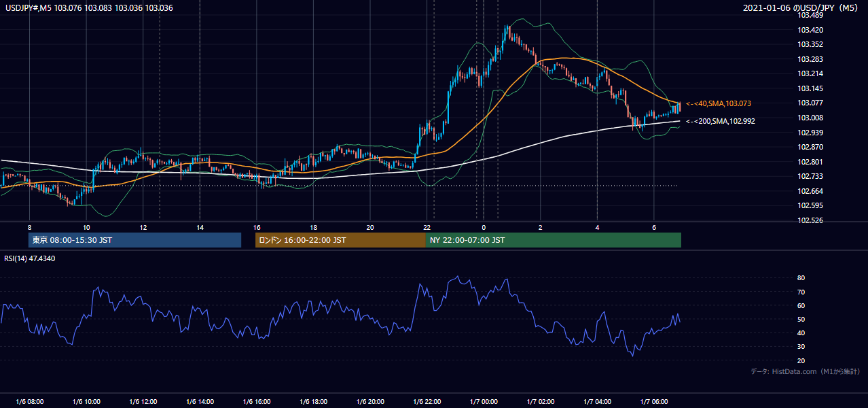The height and width of the screenshot is (408, 868).
Task: Click hour tick 22 under price chart
Action: 427,227
